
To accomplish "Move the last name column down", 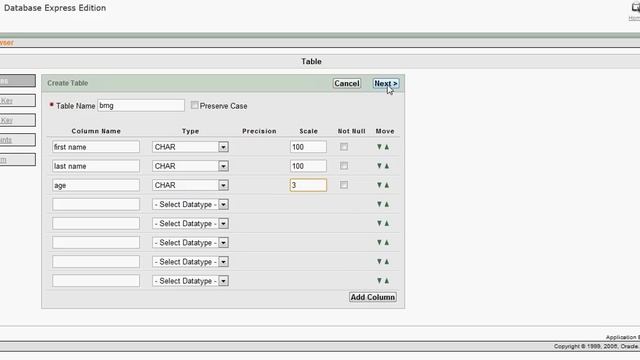I will 379,166.
